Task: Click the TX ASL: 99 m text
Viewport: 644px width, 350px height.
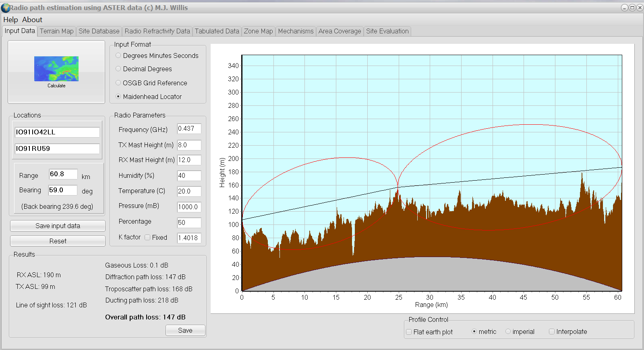Action: pos(35,286)
